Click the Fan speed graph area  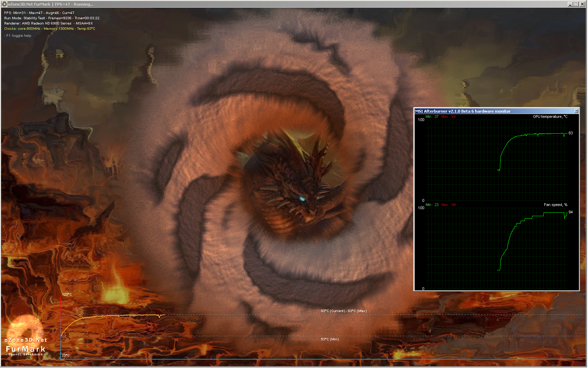pyautogui.click(x=496, y=248)
